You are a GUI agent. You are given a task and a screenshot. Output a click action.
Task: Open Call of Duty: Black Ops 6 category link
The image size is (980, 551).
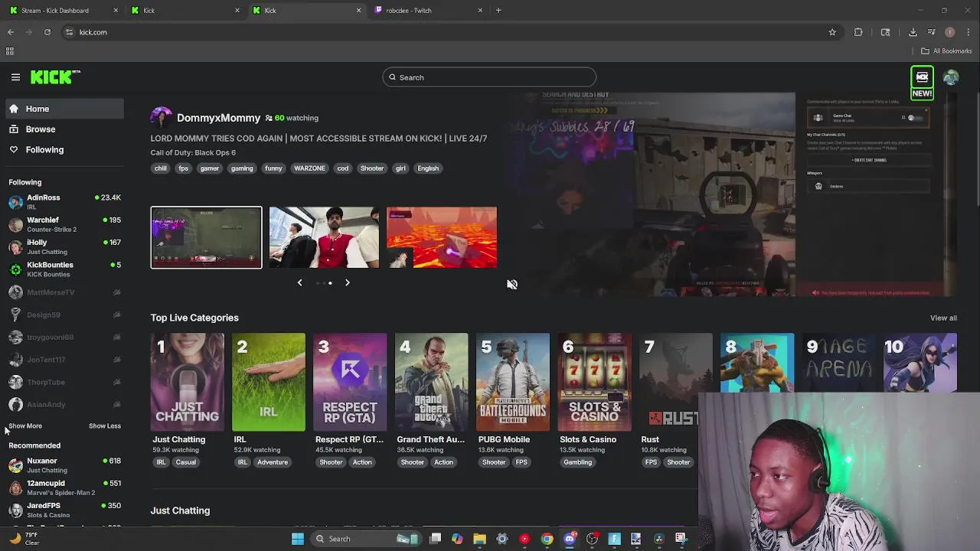193,153
